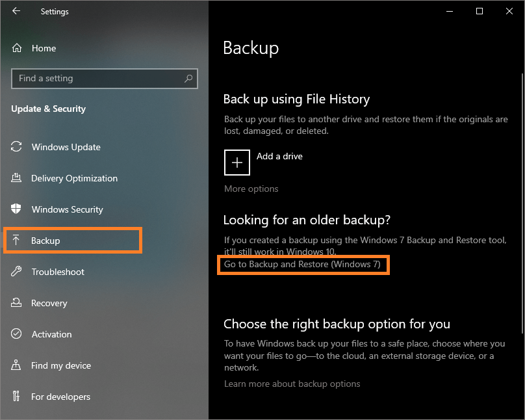Focus the Find a setting search box

coord(105,79)
